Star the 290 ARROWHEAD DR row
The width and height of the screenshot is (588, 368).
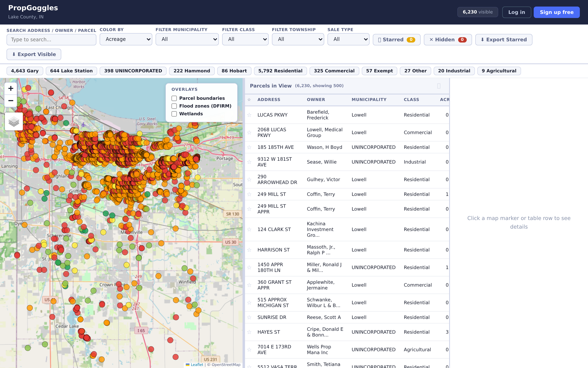(x=249, y=179)
